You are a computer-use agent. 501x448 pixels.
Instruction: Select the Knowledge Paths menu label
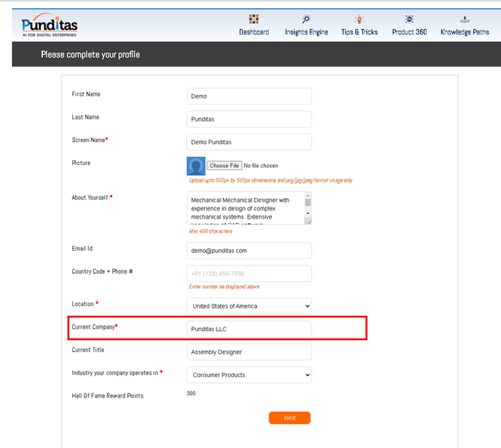(x=464, y=32)
